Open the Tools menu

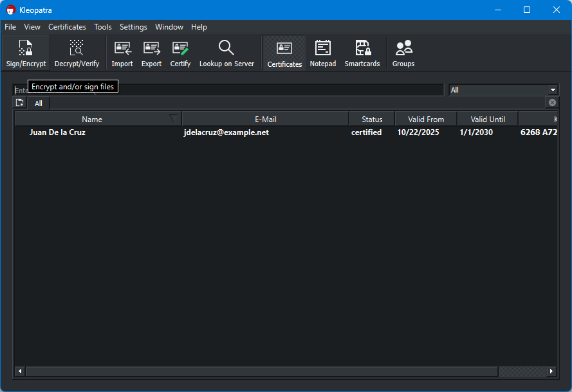(x=102, y=27)
